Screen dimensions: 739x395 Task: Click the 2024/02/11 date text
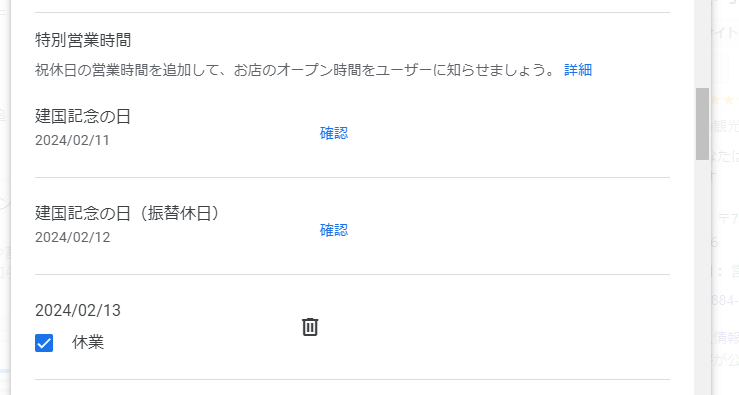click(x=72, y=140)
